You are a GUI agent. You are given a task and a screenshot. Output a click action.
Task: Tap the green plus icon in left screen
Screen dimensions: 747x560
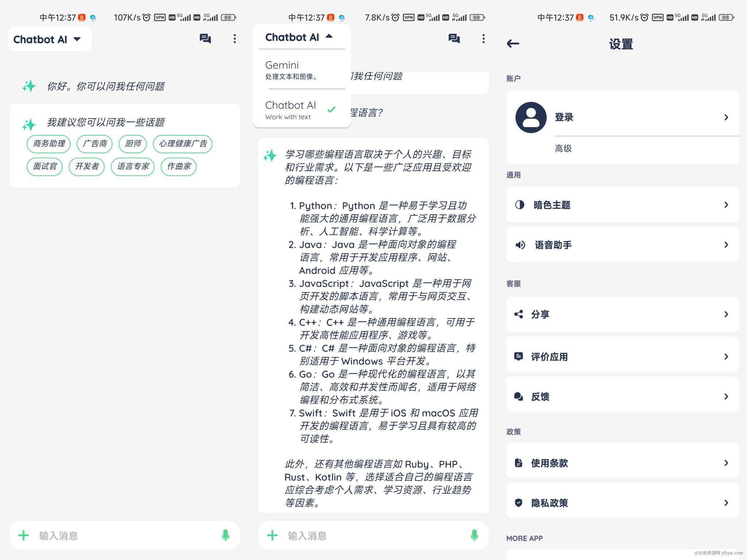click(x=24, y=535)
